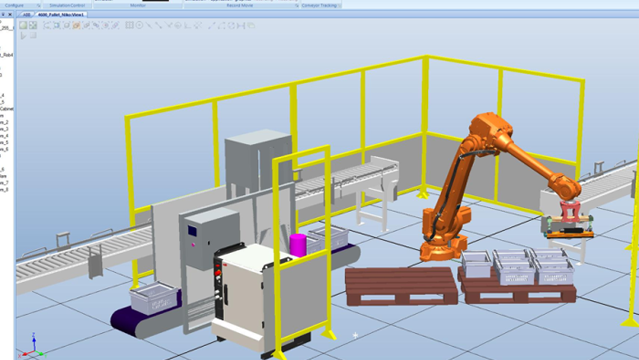
Task: Open the Configure group dialog launcher
Action: point(38,6)
